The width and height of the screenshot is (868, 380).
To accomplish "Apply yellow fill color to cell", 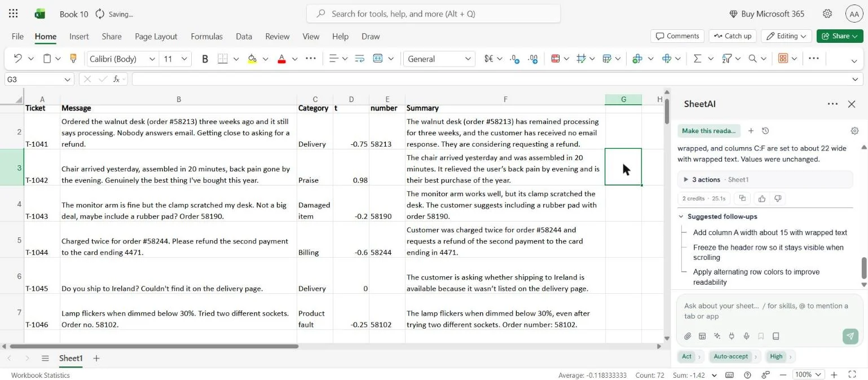I will click(x=252, y=59).
